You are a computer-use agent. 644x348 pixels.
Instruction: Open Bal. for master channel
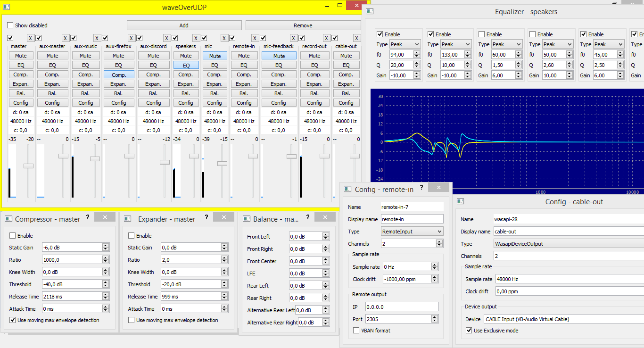pos(21,93)
